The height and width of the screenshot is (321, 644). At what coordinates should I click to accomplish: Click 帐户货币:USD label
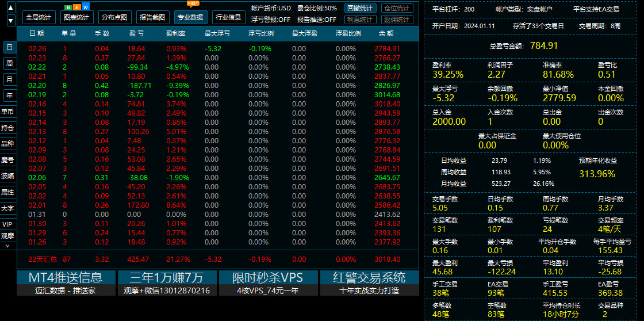271,8
